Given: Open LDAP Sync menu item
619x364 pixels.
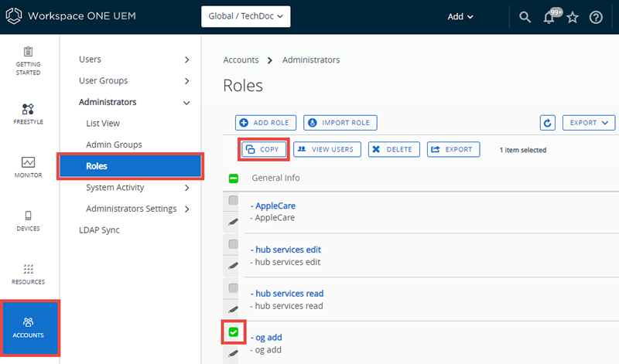Looking at the screenshot, I should click(x=99, y=230).
